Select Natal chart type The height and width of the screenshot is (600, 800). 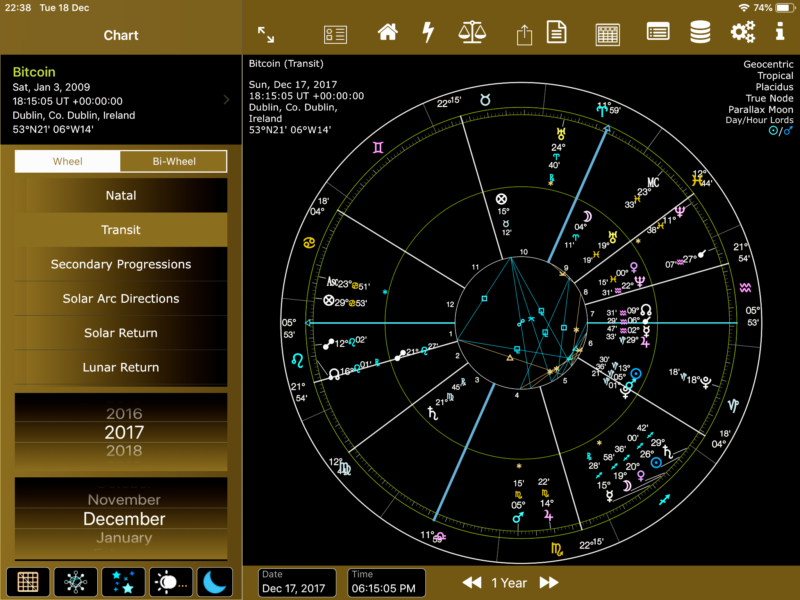(121, 195)
